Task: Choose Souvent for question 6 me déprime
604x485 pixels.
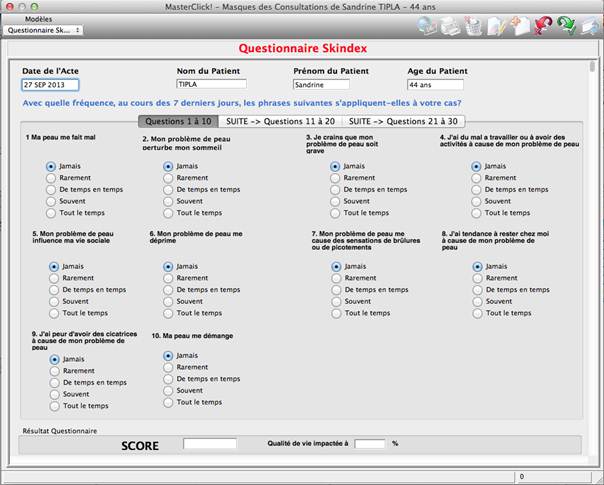Action: tap(168, 301)
